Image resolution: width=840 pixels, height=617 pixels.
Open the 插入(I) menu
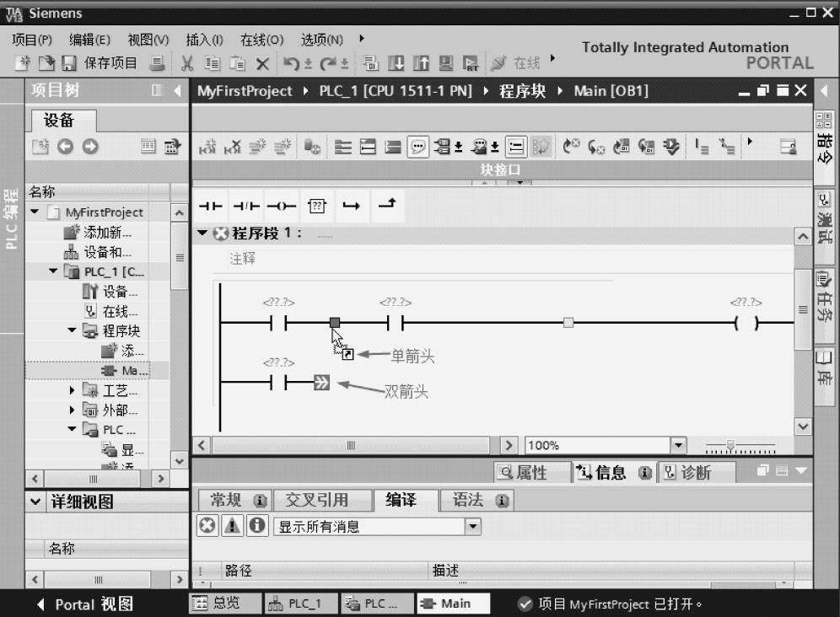(x=204, y=40)
